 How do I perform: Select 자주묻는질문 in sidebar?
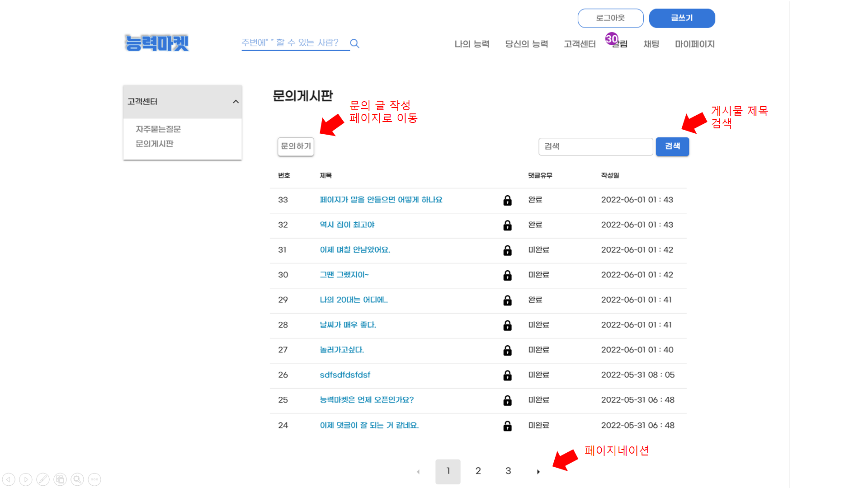pyautogui.click(x=158, y=129)
